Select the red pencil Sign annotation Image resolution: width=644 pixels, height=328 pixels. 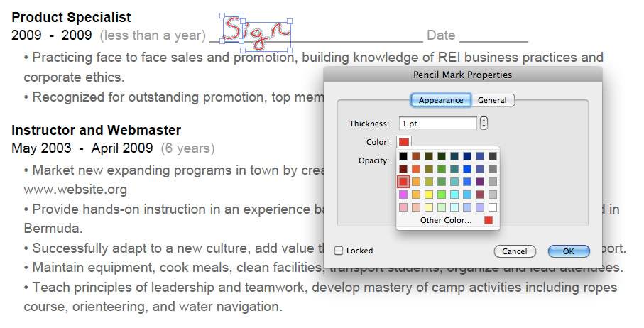coord(257,33)
